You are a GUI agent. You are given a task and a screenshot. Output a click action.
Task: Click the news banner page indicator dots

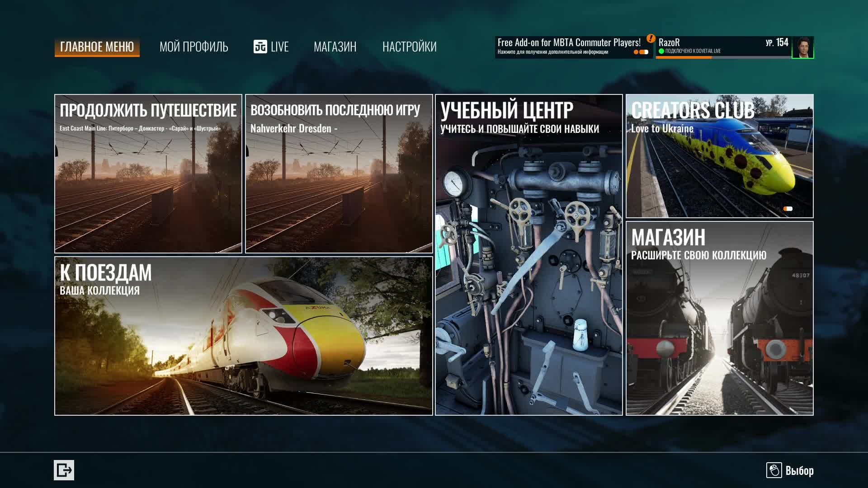[641, 52]
